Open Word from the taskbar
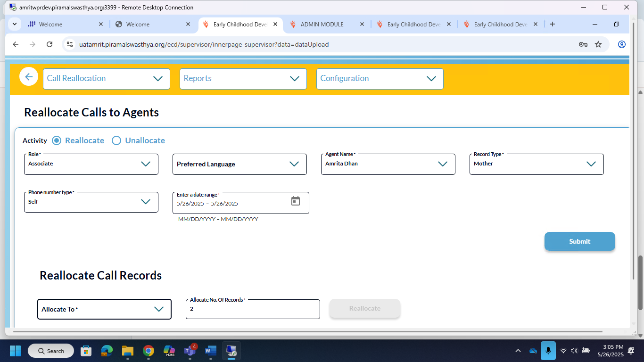This screenshot has height=362, width=644. coord(210,351)
